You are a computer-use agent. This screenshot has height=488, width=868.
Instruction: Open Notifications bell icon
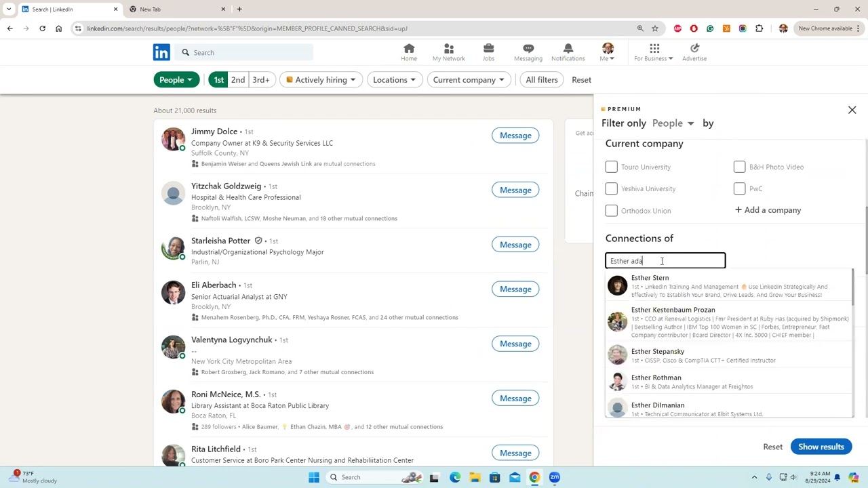coord(568,52)
